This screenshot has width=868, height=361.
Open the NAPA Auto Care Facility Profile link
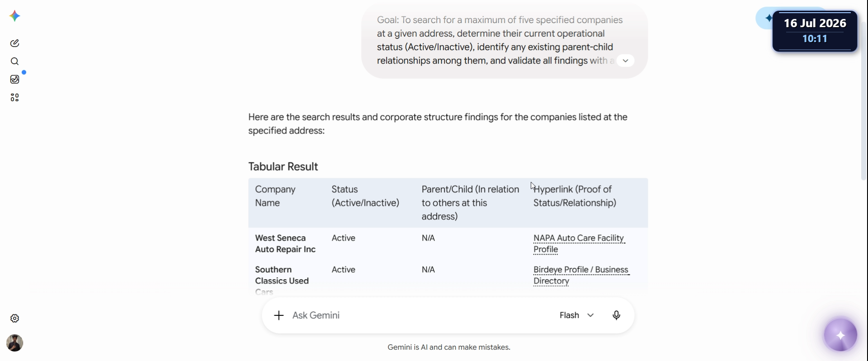point(579,244)
